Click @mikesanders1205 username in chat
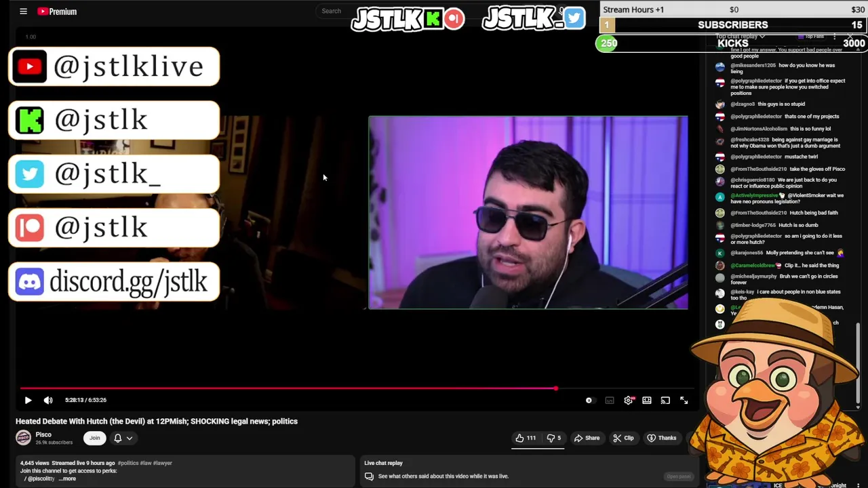 [x=753, y=65]
